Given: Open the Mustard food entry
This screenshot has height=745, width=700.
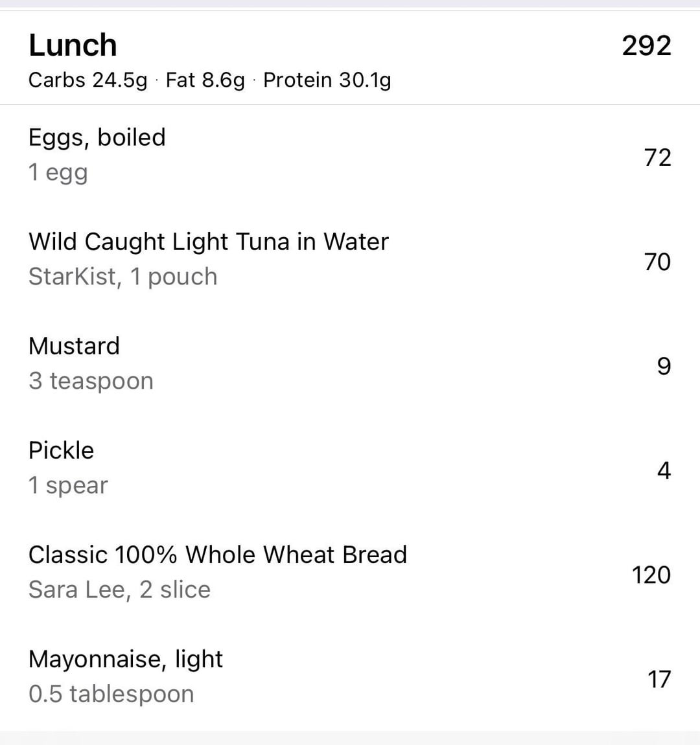Looking at the screenshot, I should [75, 346].
